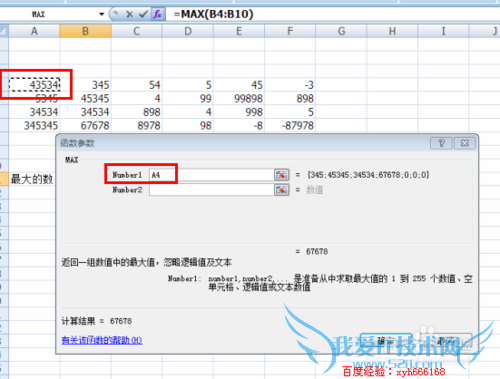Select cell containing 67678 in column B

pyautogui.click(x=85, y=126)
